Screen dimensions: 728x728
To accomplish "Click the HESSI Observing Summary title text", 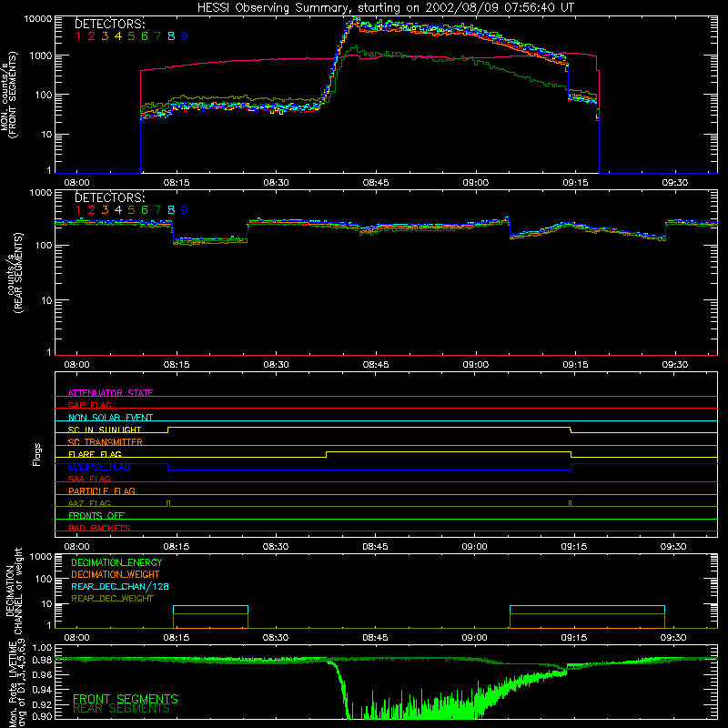I will point(385,8).
